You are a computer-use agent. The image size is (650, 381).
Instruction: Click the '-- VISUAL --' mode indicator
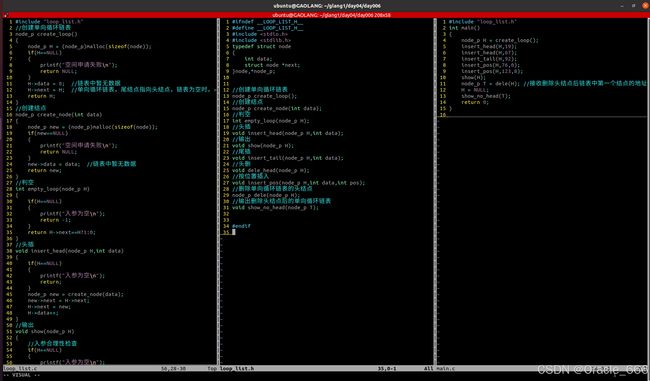point(21,375)
